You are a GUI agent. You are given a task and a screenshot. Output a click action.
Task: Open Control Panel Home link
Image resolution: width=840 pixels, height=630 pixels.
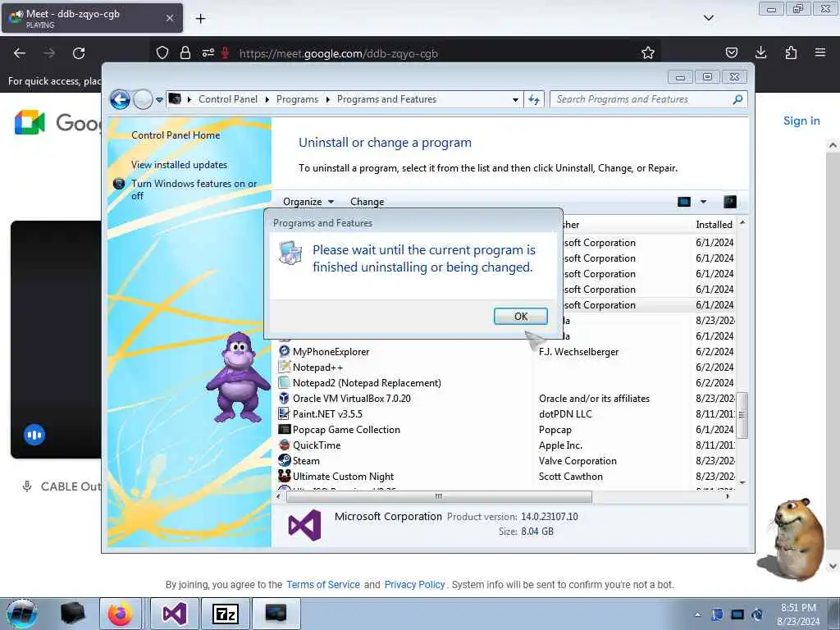pyautogui.click(x=176, y=135)
